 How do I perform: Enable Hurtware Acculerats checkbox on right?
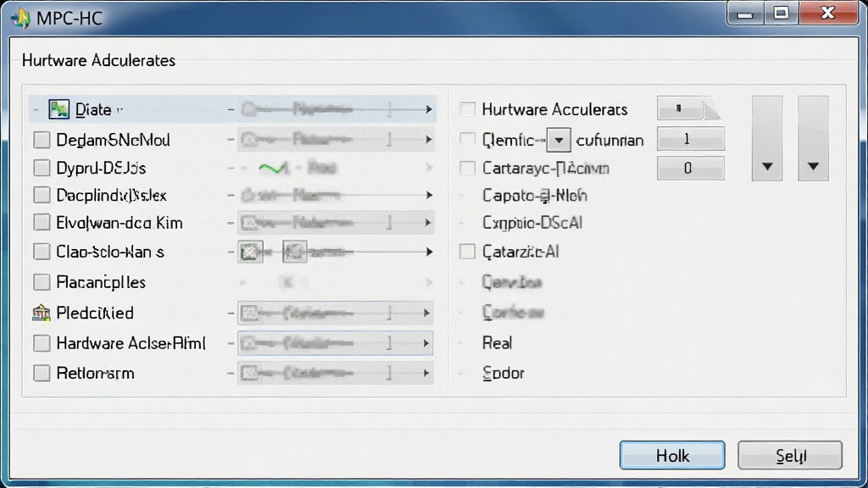pyautogui.click(x=467, y=109)
